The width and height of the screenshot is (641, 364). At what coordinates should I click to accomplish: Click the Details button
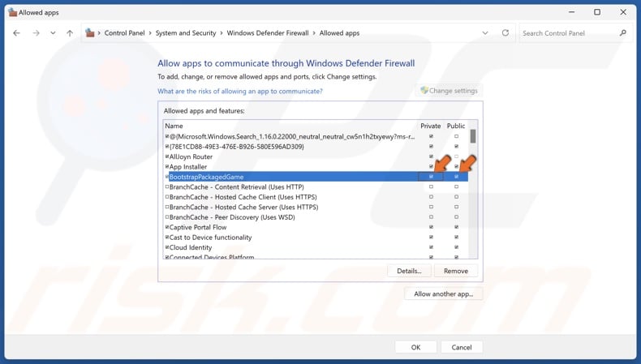[409, 271]
